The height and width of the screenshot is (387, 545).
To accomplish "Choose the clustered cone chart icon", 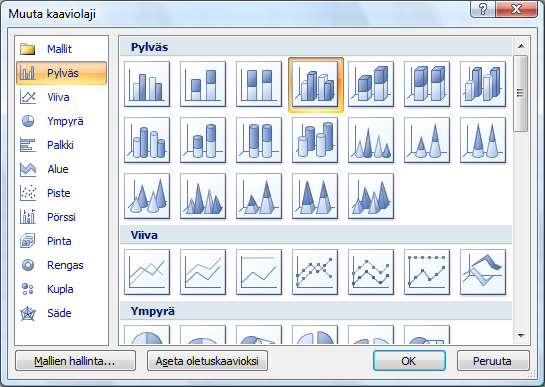I will click(371, 140).
